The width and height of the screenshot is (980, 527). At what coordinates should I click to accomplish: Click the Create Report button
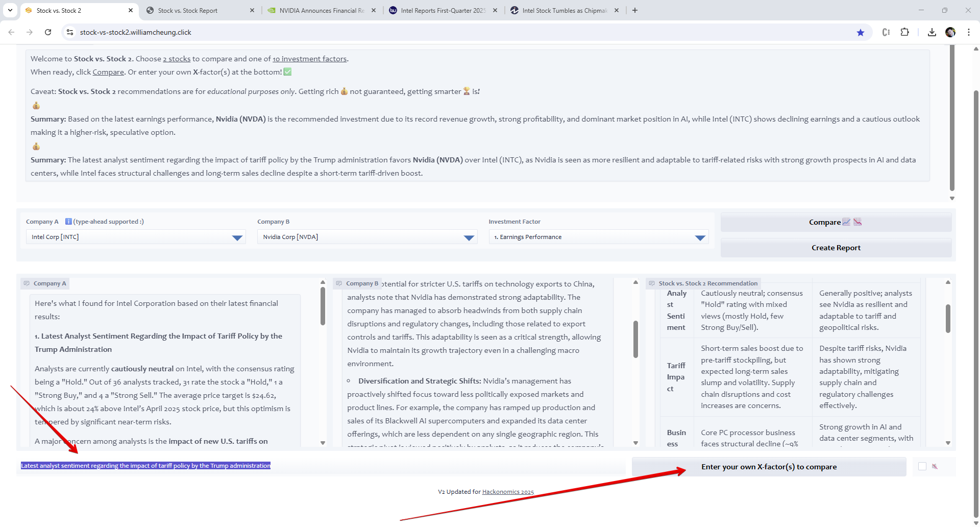click(836, 248)
